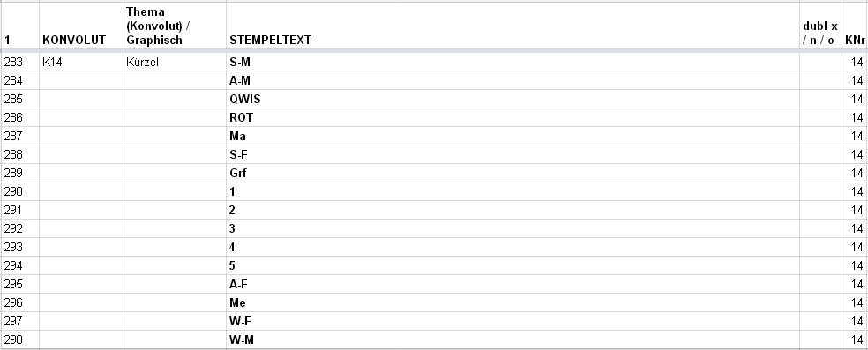The image size is (868, 350).
Task: Select the STEMPELTEXT column header cell
Action: tap(513, 26)
